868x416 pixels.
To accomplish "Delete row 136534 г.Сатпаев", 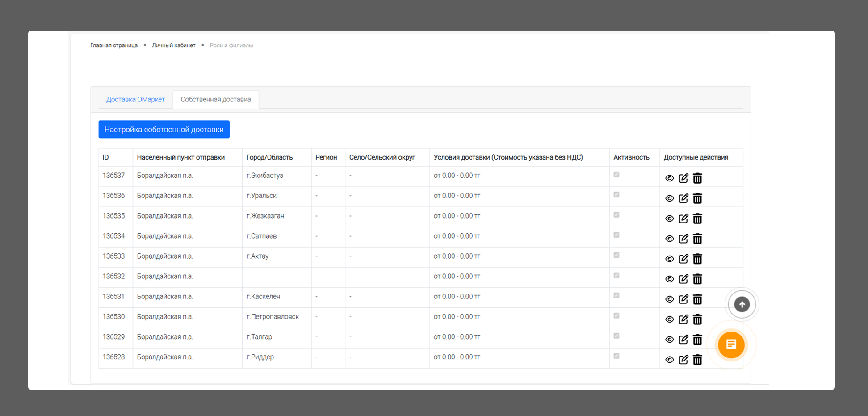I will click(x=697, y=239).
